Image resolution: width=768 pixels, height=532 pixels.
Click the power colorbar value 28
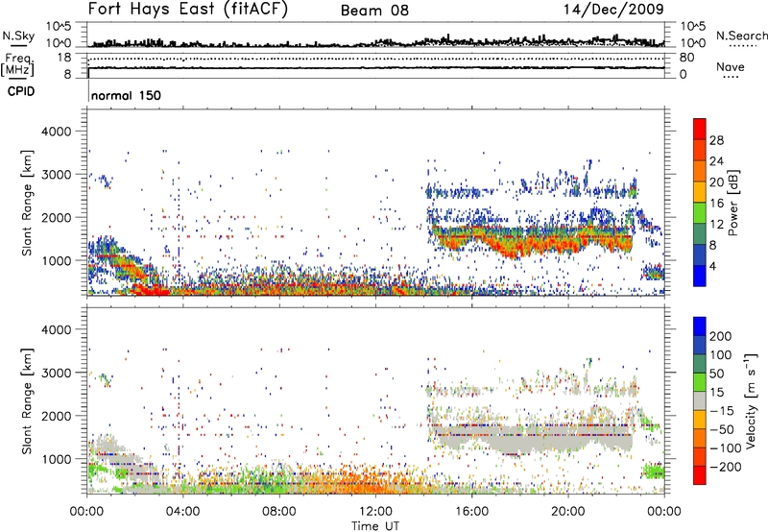[716, 140]
